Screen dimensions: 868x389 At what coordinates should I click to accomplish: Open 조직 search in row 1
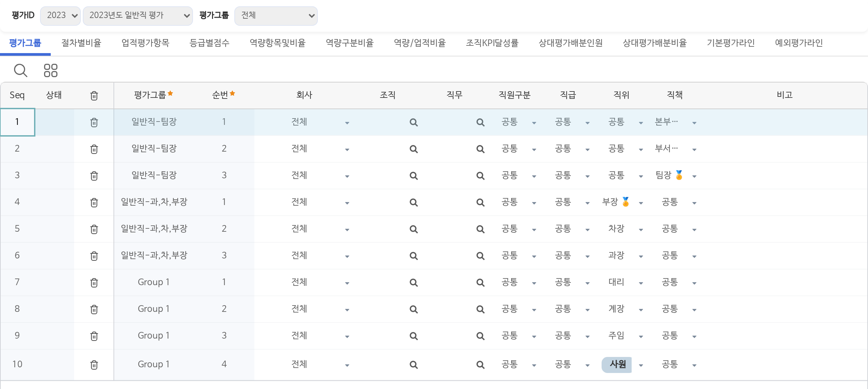413,122
